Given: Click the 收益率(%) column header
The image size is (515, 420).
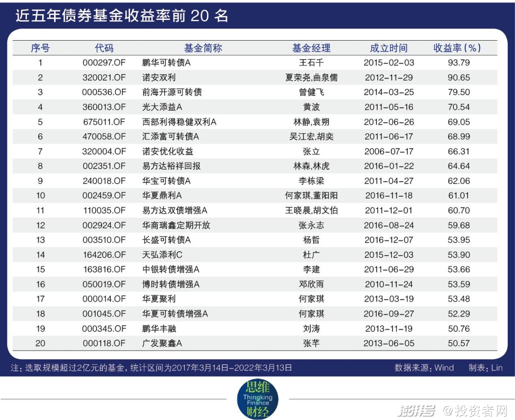Looking at the screenshot, I should (x=457, y=48).
